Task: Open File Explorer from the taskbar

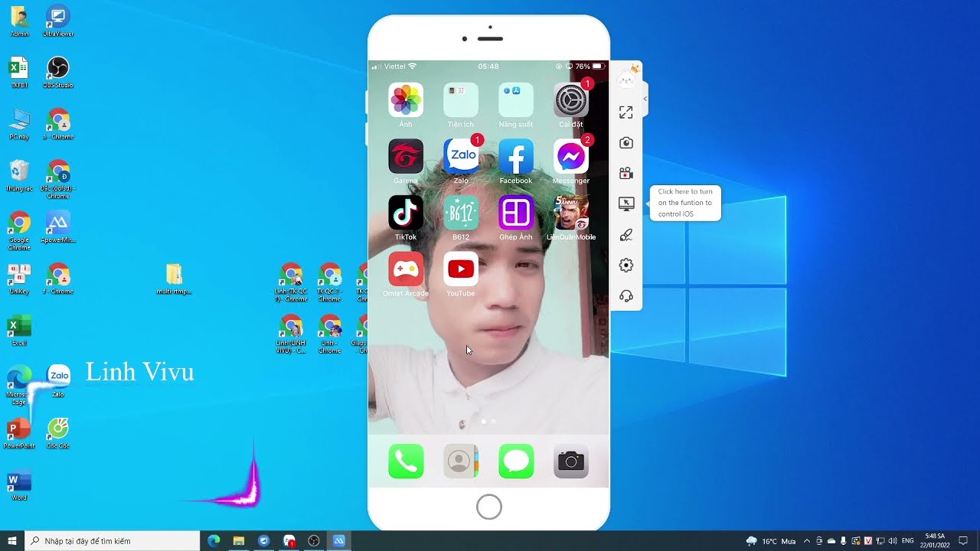Action: [239, 541]
